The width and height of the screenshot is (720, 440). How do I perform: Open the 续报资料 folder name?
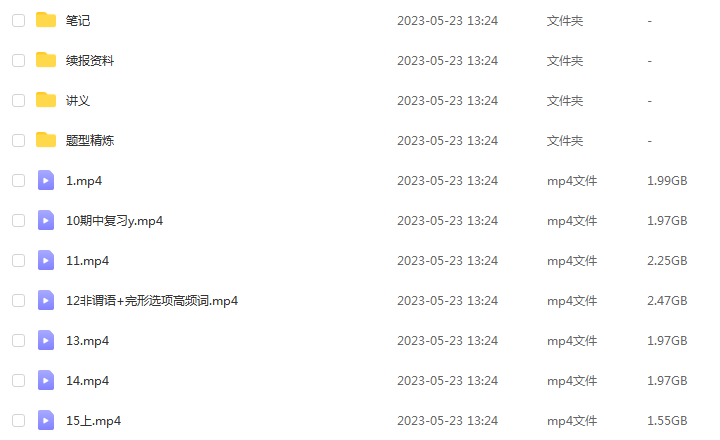point(90,61)
